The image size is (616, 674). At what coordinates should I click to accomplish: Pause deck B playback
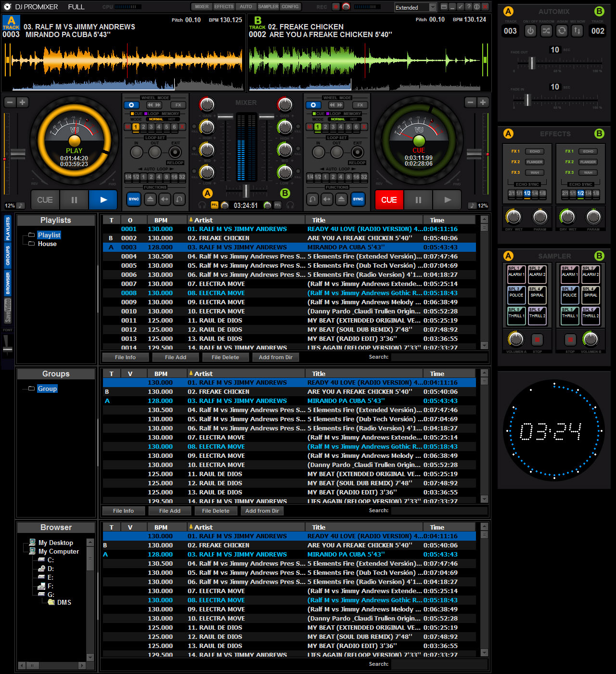pyautogui.click(x=418, y=200)
